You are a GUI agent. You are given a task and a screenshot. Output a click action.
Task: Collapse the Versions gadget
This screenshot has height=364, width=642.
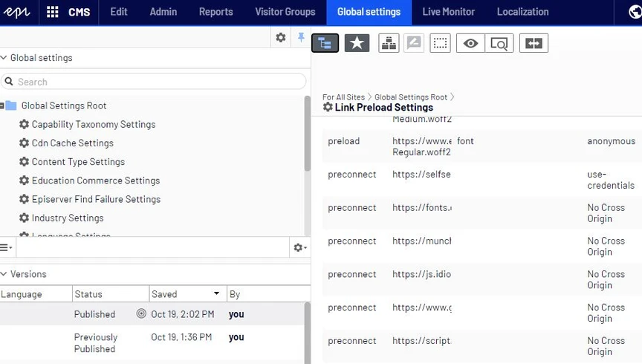(x=4, y=274)
